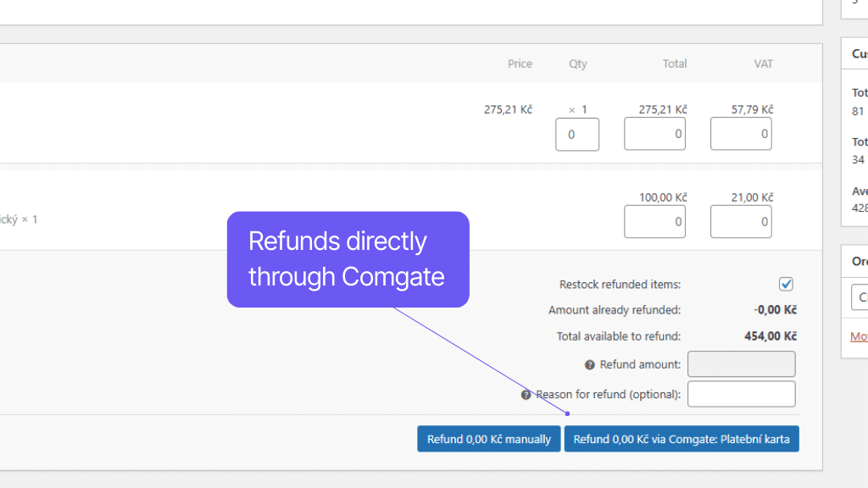Click the Qty refund field of the first item
Screen dimensions: 868x488
click(x=577, y=134)
